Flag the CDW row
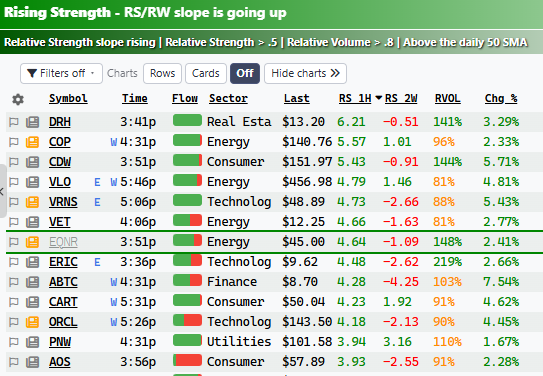The image size is (543, 376). coord(14,162)
